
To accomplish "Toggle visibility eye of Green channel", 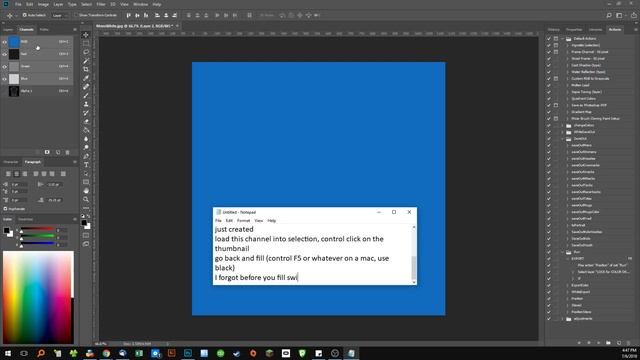I will click(x=4, y=66).
